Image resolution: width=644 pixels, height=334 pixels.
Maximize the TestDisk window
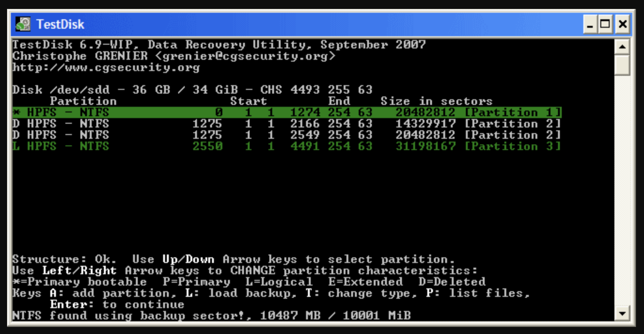(605, 24)
